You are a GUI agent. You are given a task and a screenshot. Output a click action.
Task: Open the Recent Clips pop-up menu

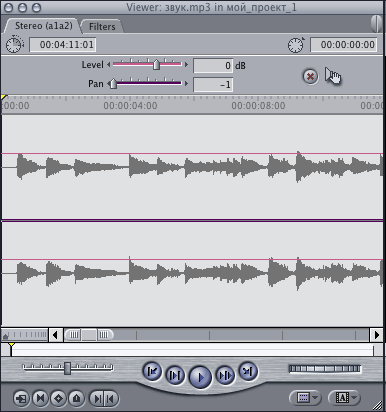306,398
